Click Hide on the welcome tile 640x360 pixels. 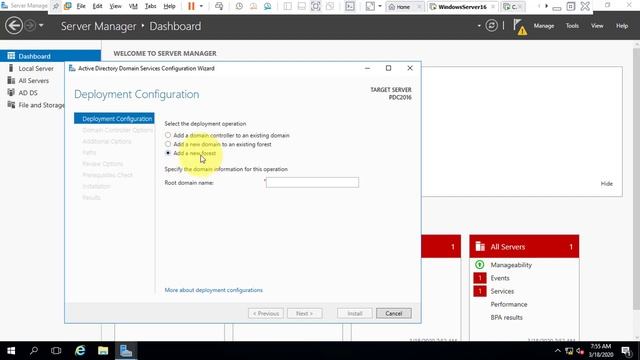click(x=607, y=184)
